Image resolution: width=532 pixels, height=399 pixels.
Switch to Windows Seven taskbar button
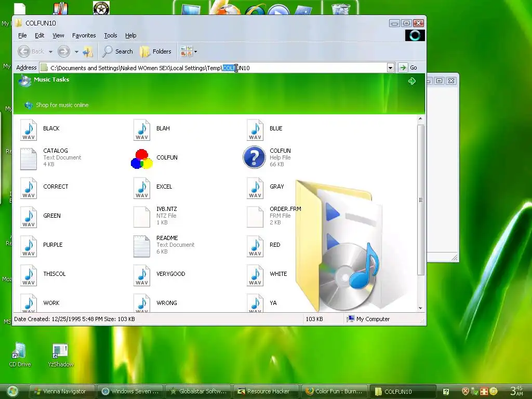tap(130, 392)
